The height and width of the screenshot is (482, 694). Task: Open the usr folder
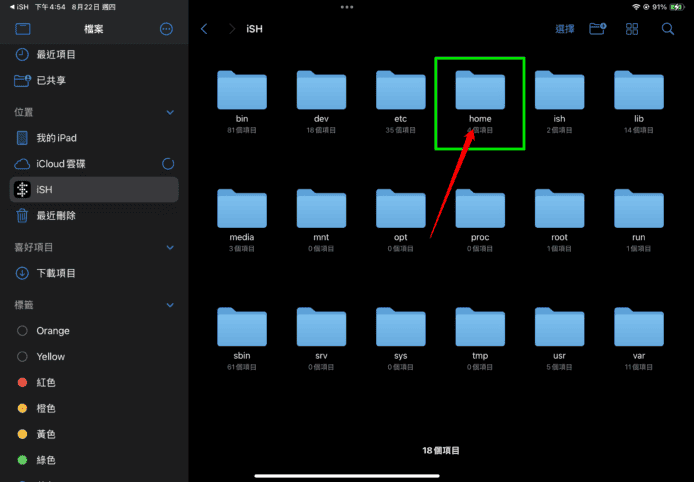click(559, 330)
